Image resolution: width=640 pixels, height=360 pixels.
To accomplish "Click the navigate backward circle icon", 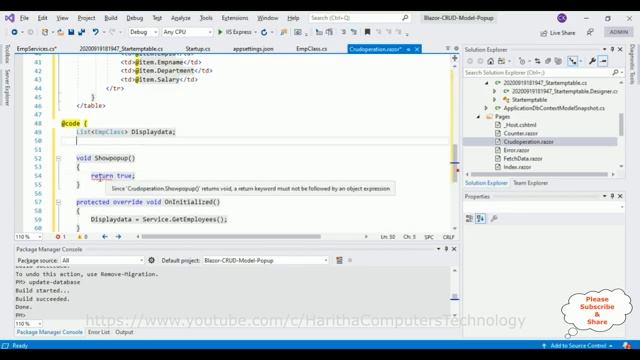I will tap(14, 32).
